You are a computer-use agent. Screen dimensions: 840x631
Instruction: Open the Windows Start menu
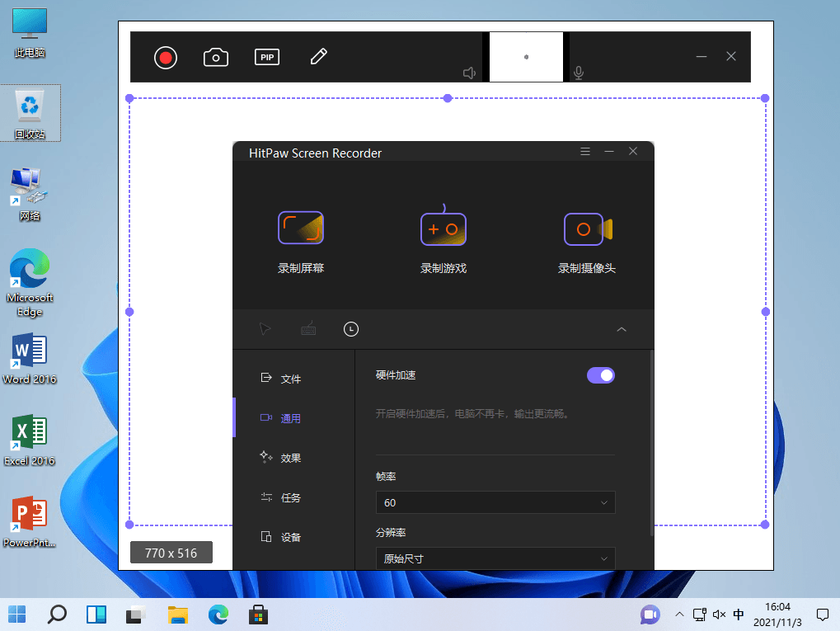[17, 615]
